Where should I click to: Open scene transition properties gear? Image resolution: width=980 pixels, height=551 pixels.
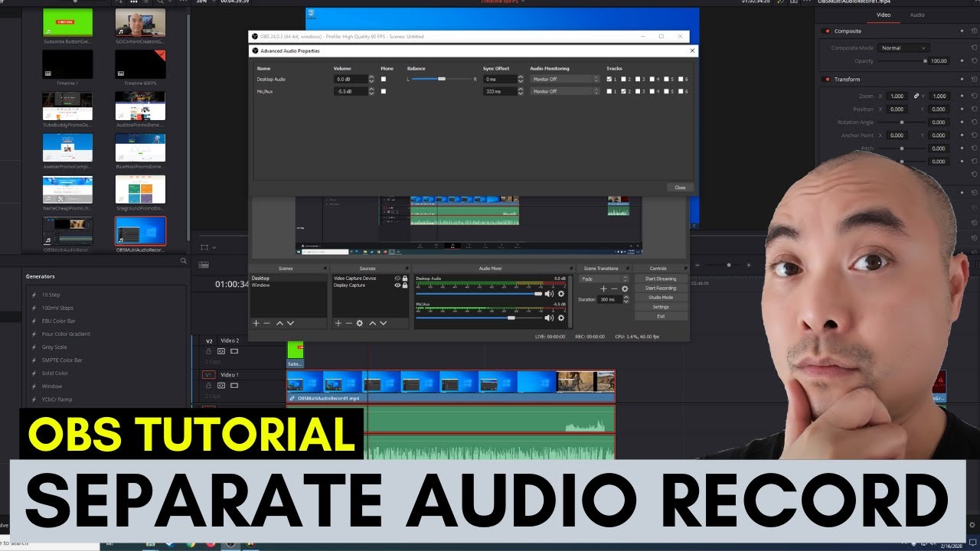[x=625, y=289]
